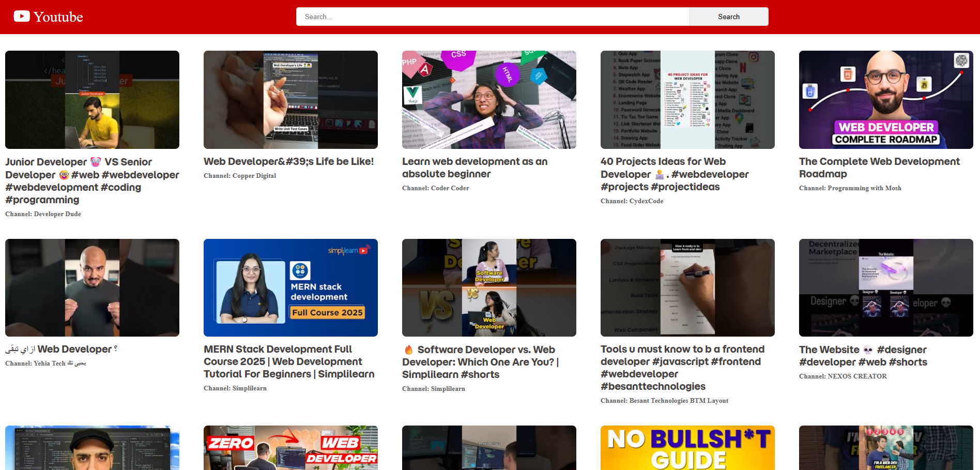Viewport: 980px width, 470px height.
Task: Click the MERN Stack Development Full Course title
Action: (x=288, y=361)
